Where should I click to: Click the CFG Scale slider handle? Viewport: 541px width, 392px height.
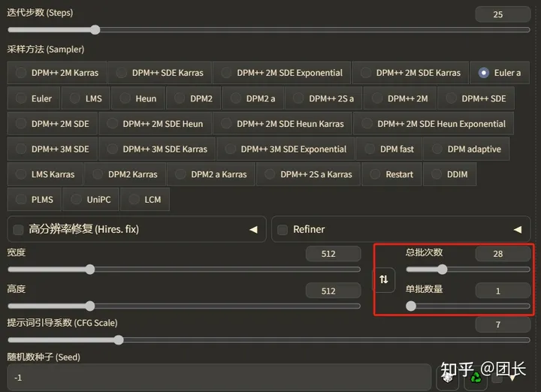click(x=119, y=340)
